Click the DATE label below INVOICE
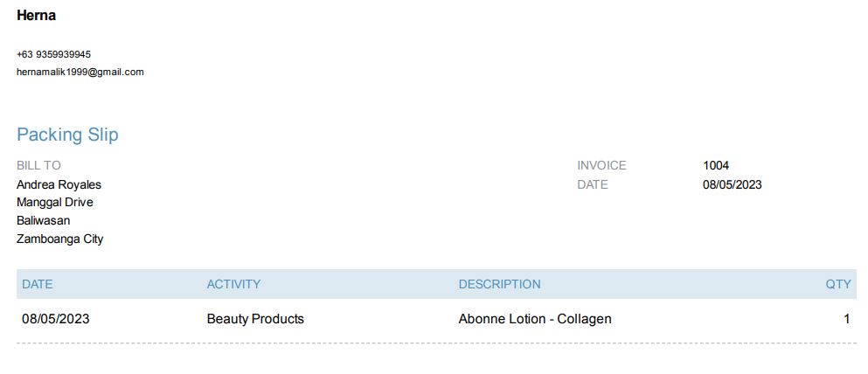 click(x=592, y=184)
